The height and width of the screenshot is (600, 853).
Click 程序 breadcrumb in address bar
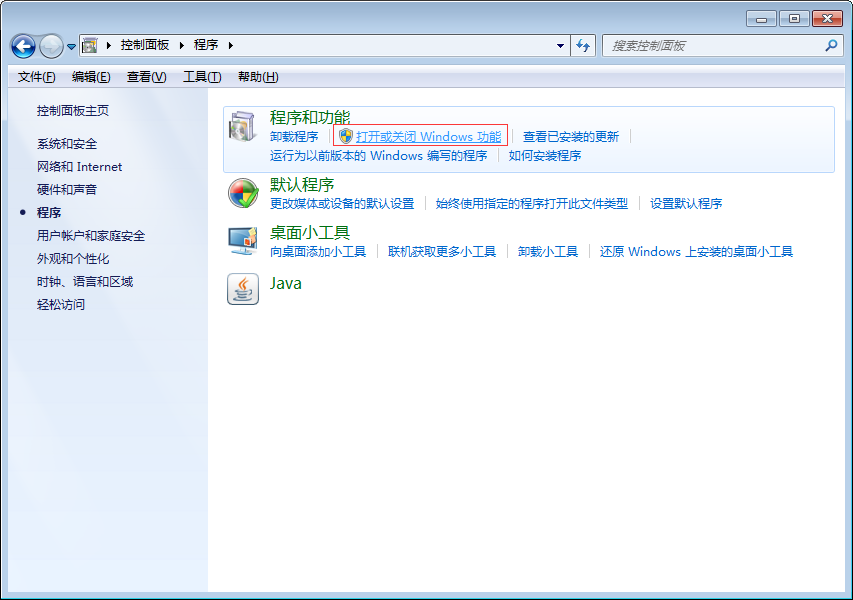(206, 45)
